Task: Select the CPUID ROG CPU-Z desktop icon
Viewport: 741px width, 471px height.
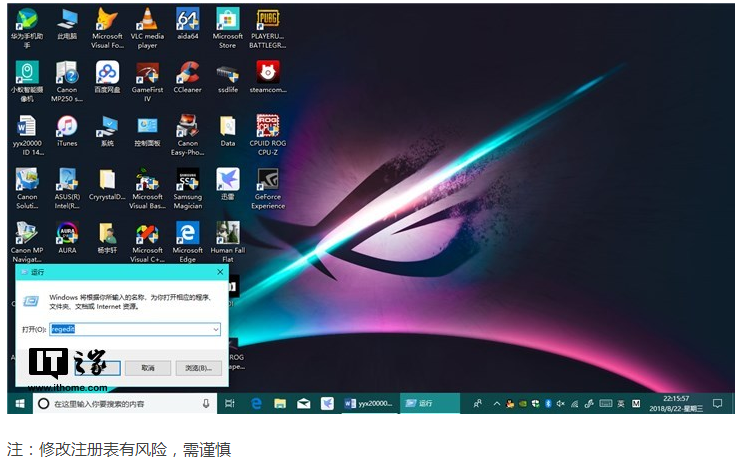Action: (267, 135)
